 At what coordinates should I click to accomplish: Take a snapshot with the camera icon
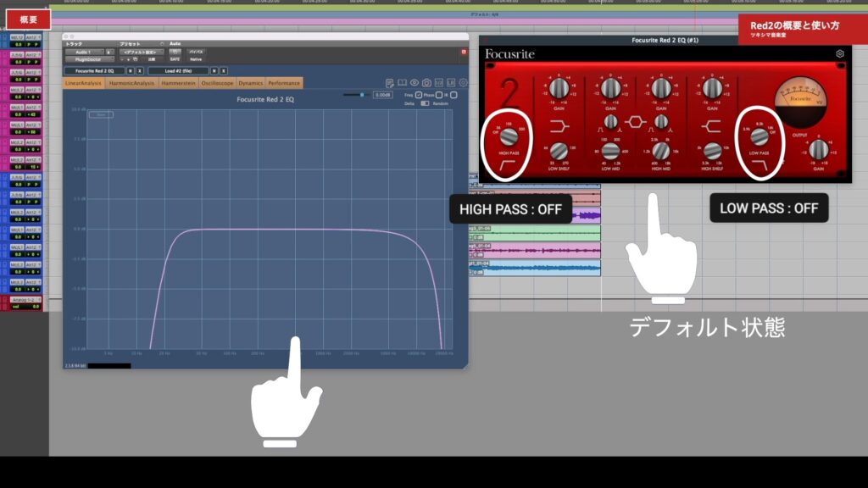click(x=426, y=83)
